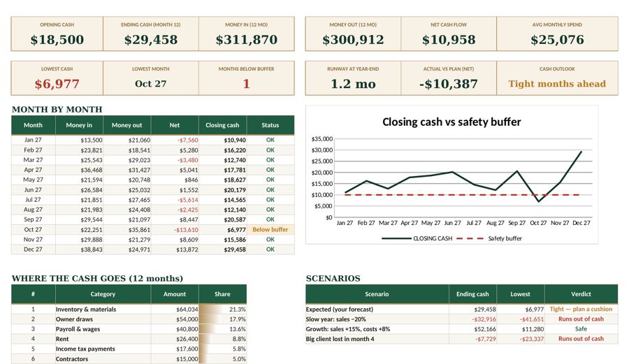
Task: Select the Actual vs Plan value -$10,387
Action: click(449, 84)
